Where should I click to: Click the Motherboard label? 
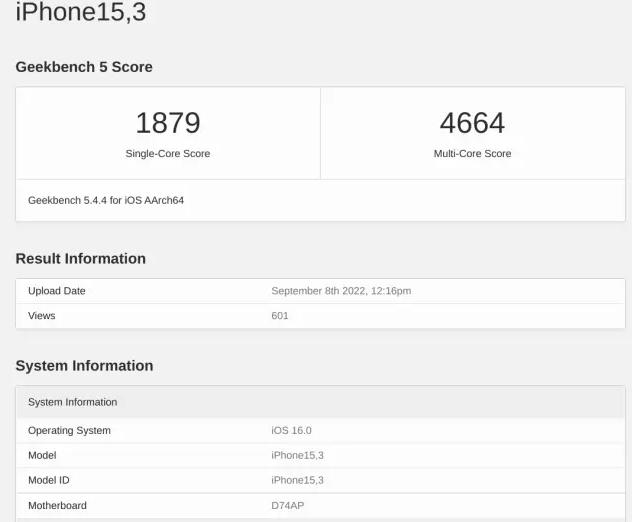[57, 505]
